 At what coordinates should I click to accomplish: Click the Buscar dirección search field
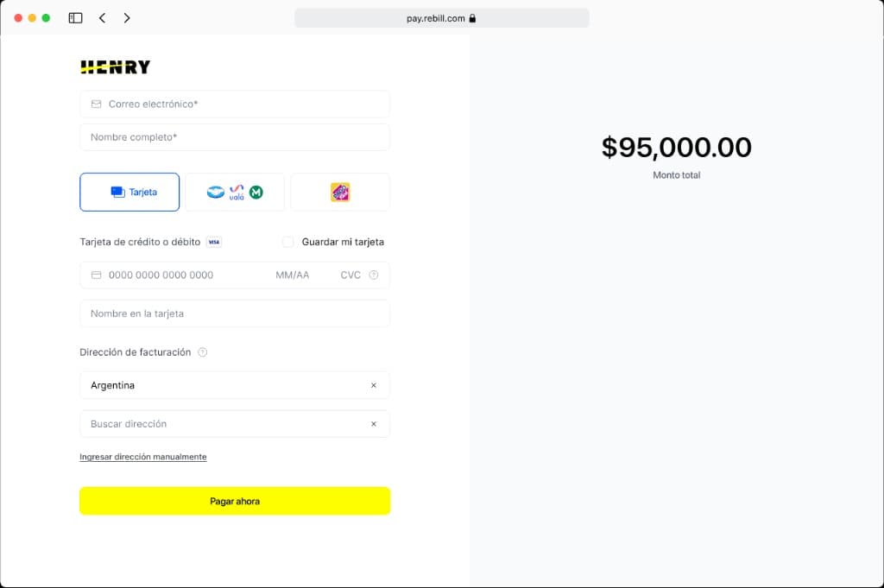click(x=235, y=424)
